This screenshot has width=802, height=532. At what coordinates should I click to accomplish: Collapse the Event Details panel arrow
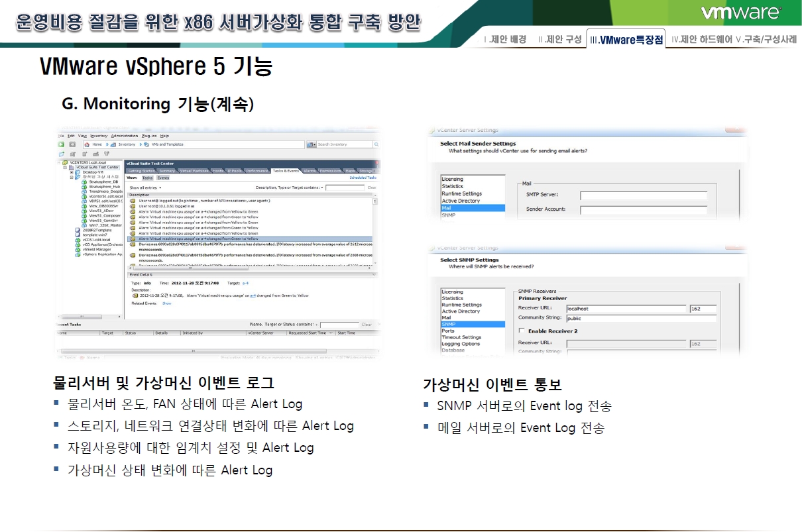(x=373, y=274)
